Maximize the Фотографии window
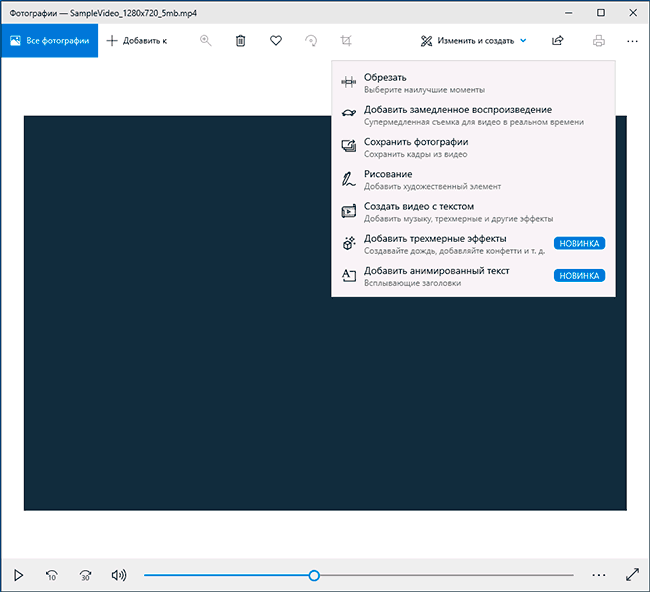Image resolution: width=650 pixels, height=592 pixels. 601,13
